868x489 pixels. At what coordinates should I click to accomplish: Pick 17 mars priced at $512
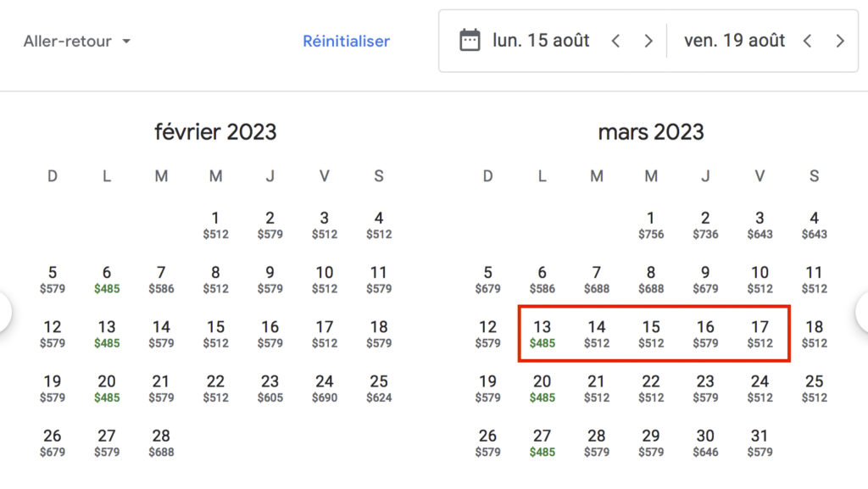pyautogui.click(x=759, y=334)
